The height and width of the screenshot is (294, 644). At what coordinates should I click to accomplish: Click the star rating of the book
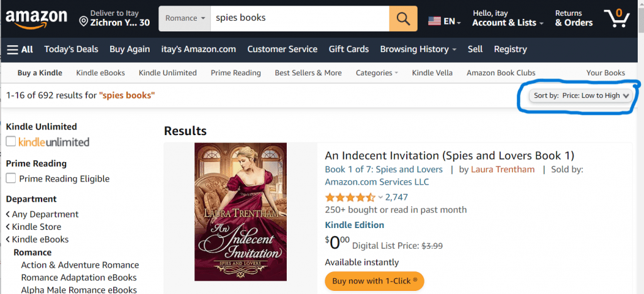coord(350,197)
